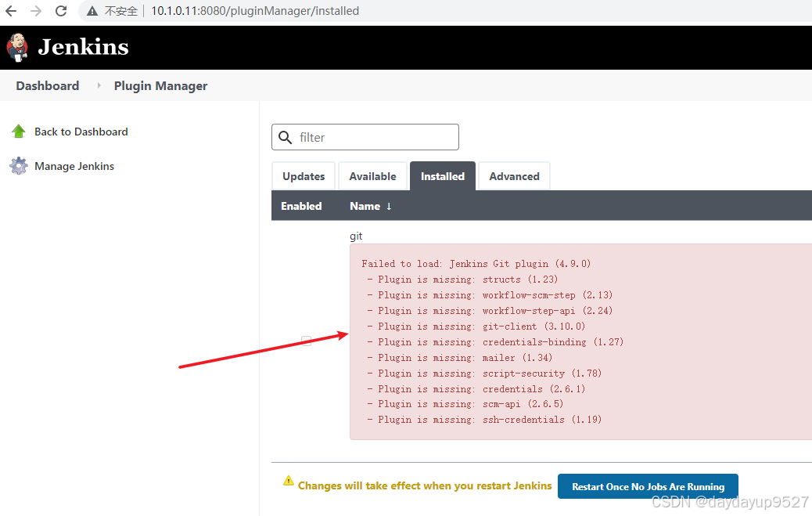Click 'Failed to load: Jenkins Git plugin (4.9.0)' text
The width and height of the screenshot is (812, 516).
[476, 263]
